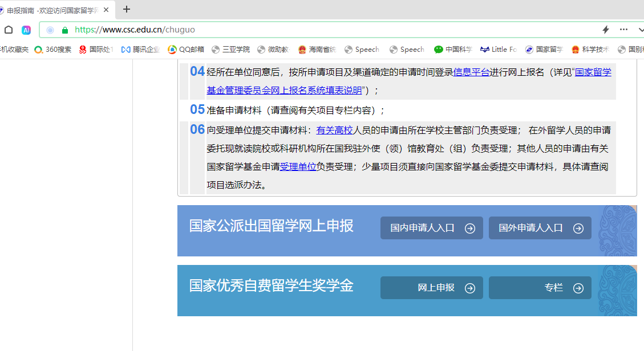Select the 申报指南 browser tab
This screenshot has height=351, width=644.
[51, 10]
